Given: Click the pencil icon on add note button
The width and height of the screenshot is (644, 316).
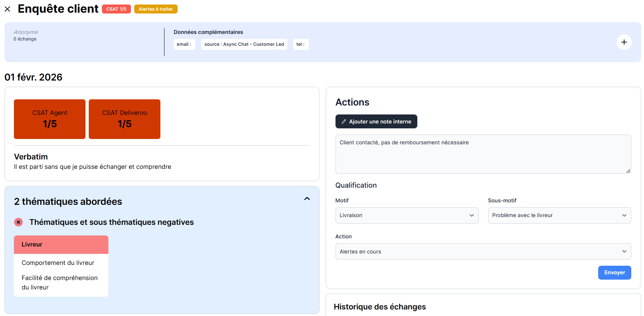Looking at the screenshot, I should pyautogui.click(x=344, y=121).
